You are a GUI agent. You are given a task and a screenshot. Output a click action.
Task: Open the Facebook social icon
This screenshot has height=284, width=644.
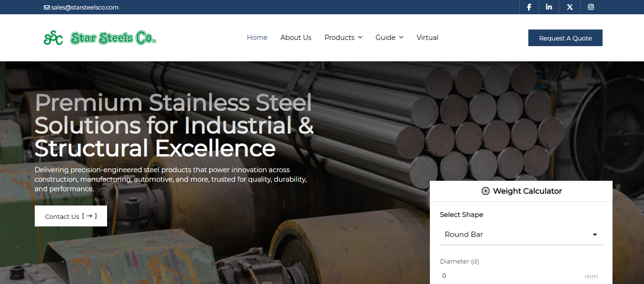529,7
